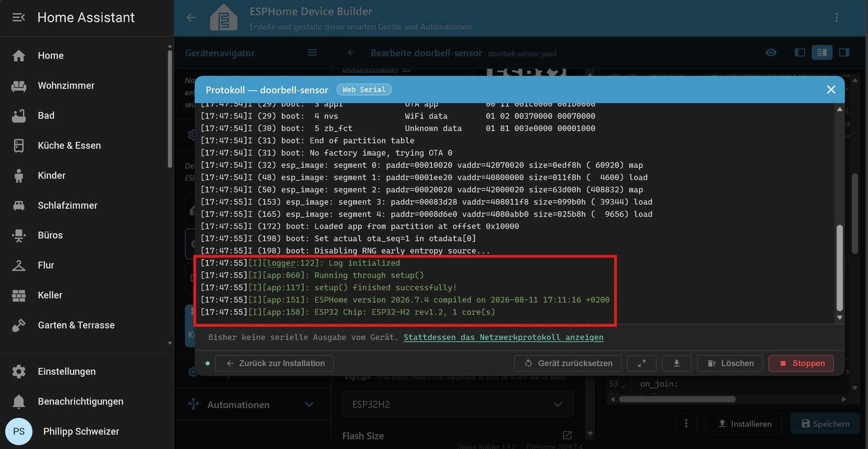
Task: Open Gerätenavigator hamburger menu icon
Action: (312, 53)
